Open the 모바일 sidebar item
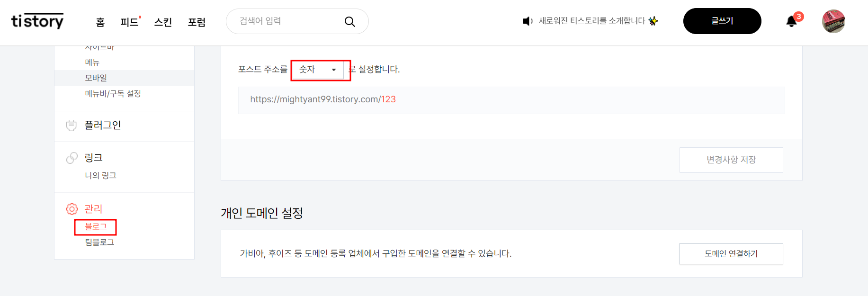This screenshot has width=868, height=296. pyautogui.click(x=96, y=78)
